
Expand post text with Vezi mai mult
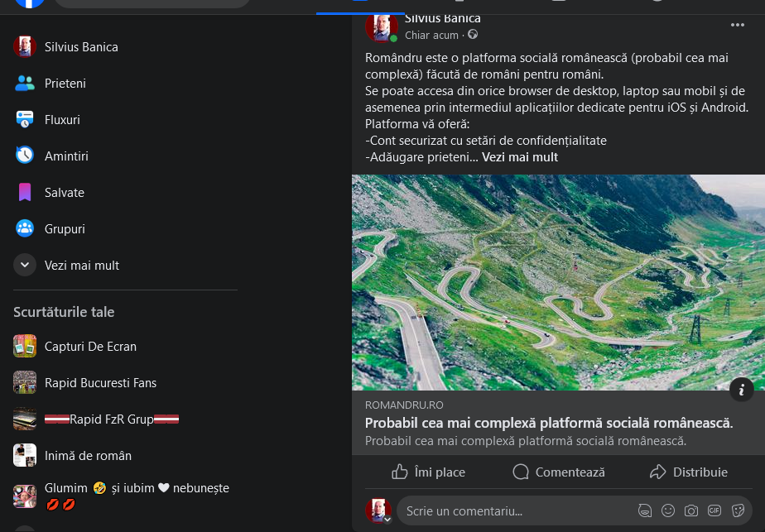tap(520, 157)
